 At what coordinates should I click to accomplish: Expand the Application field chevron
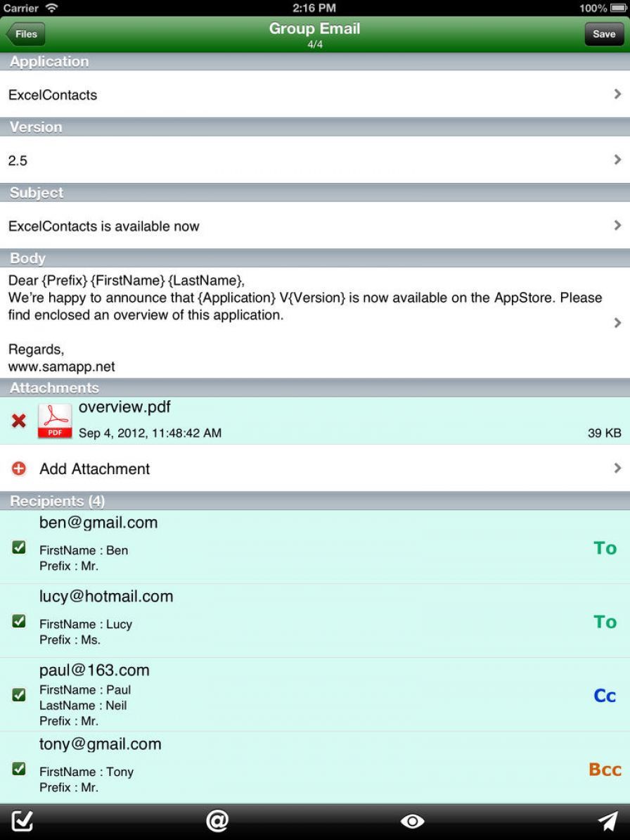click(x=617, y=94)
